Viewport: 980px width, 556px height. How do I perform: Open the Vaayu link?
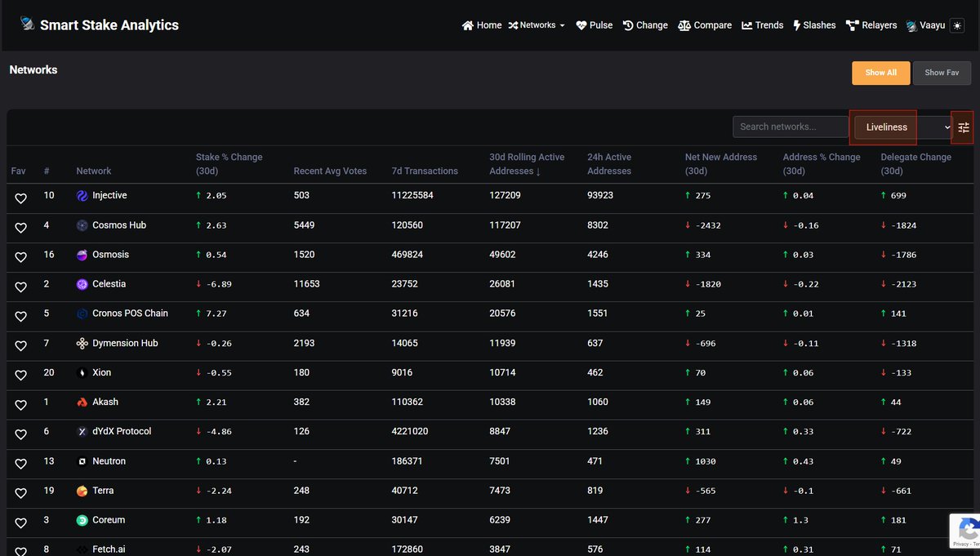tap(925, 25)
